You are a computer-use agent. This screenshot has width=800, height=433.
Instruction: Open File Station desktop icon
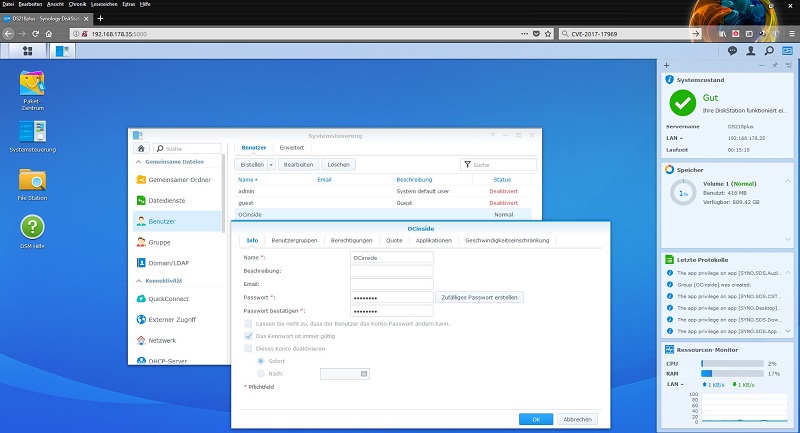click(x=32, y=185)
